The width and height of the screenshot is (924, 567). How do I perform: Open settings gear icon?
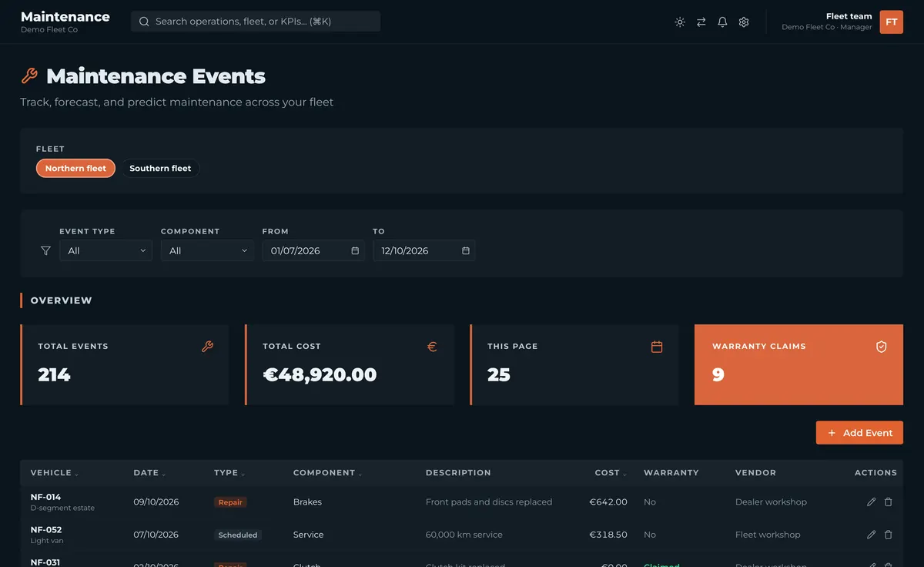pos(744,22)
